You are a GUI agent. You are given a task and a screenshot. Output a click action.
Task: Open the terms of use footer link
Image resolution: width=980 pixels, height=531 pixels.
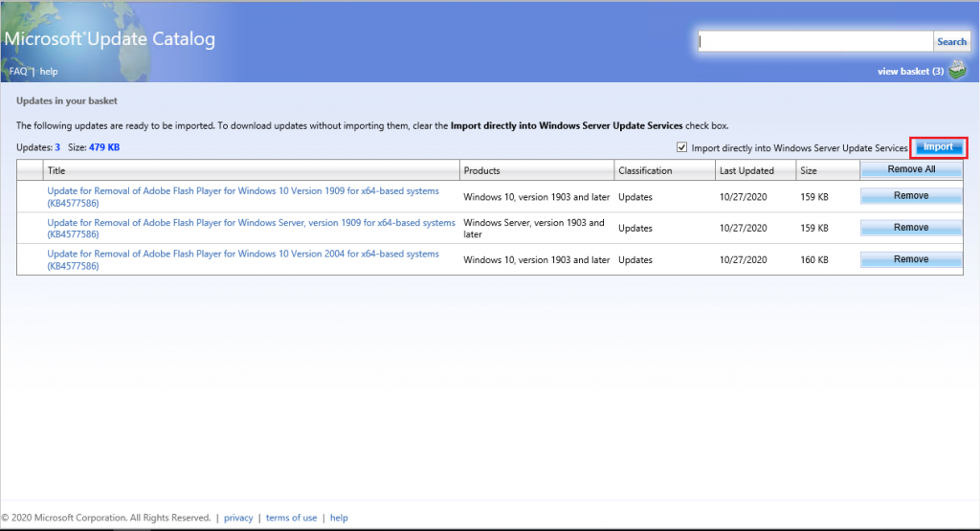coord(291,518)
